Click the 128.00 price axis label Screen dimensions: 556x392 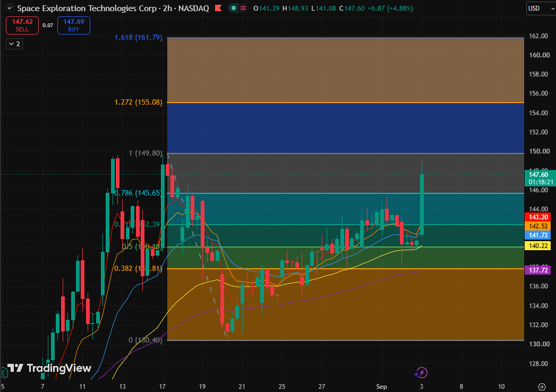tap(540, 363)
